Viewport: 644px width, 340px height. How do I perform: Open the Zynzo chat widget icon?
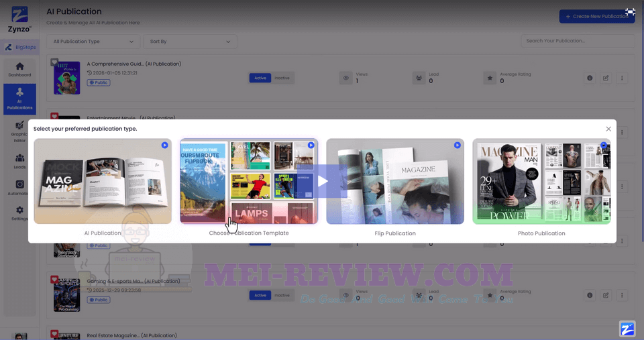click(627, 329)
